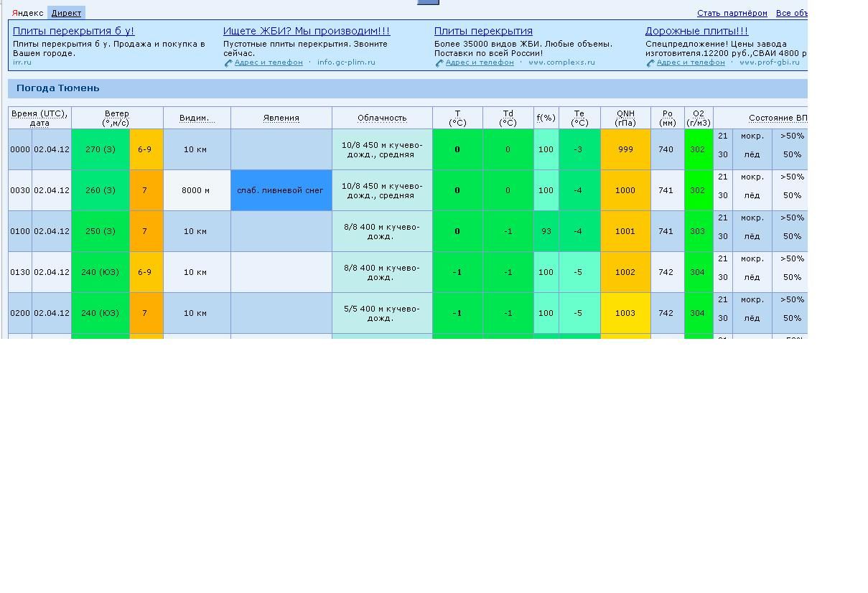Click the 'Облачность' column header
Image resolution: width=868 pixels, height=593 pixels.
click(x=382, y=118)
